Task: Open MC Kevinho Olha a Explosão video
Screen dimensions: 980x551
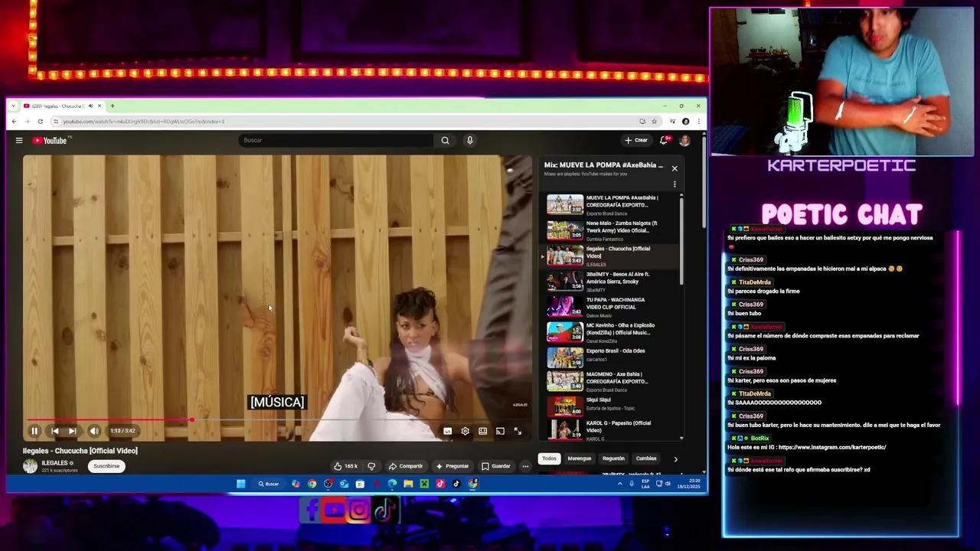Action: click(x=611, y=332)
